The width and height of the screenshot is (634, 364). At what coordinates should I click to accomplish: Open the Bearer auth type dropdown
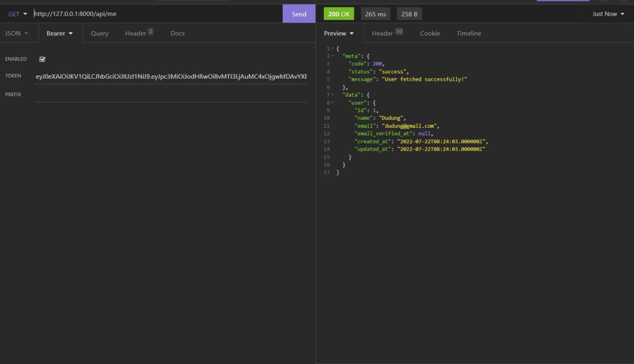pyautogui.click(x=60, y=33)
